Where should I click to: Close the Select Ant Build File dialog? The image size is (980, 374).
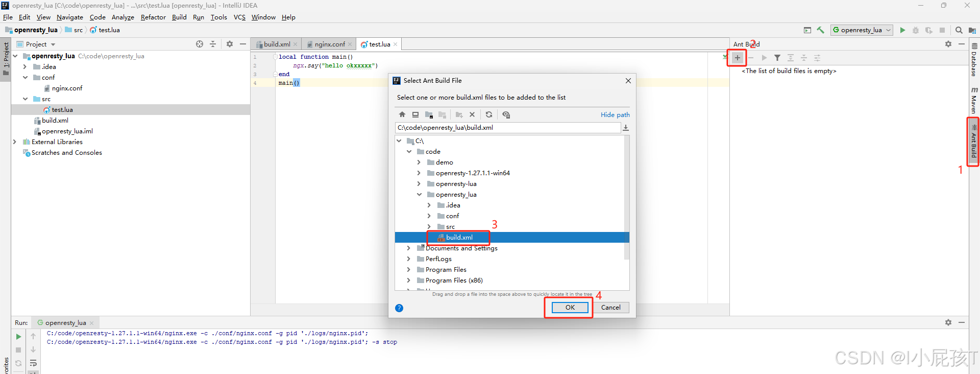628,81
